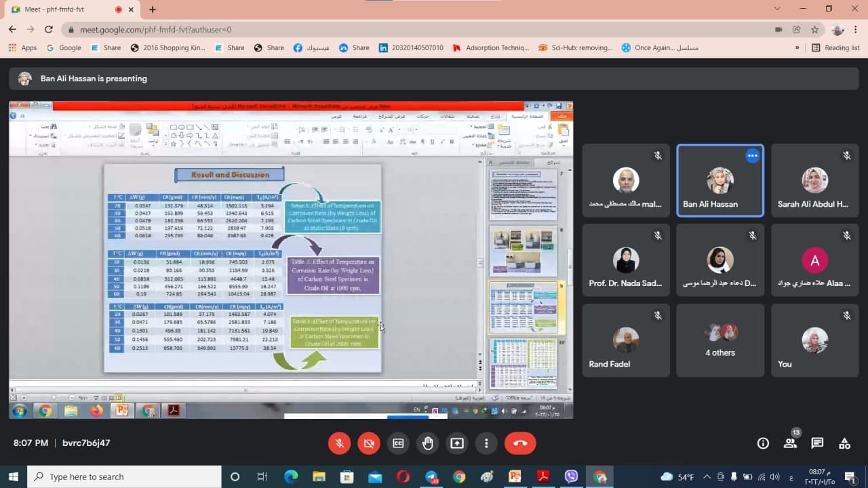
Task: Open the 4 others participants tile
Action: pos(720,340)
